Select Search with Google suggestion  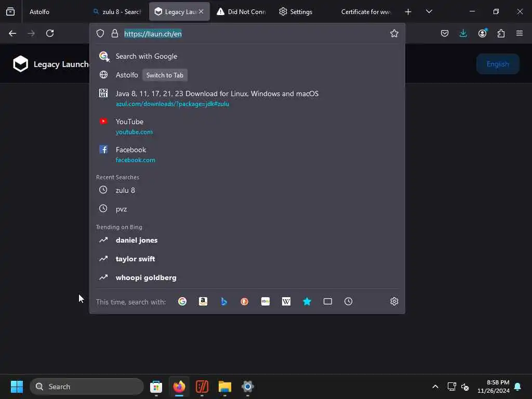(x=247, y=56)
